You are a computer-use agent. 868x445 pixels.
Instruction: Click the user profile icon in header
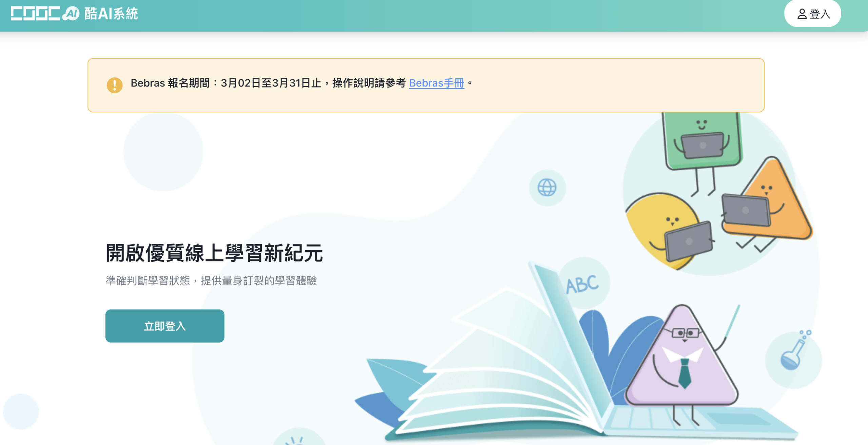click(802, 14)
